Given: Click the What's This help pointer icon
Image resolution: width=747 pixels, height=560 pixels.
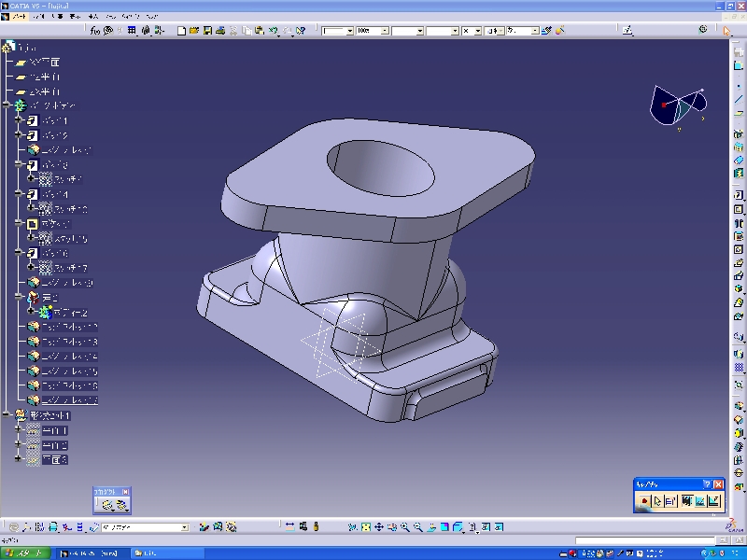Looking at the screenshot, I should pyautogui.click(x=300, y=31).
